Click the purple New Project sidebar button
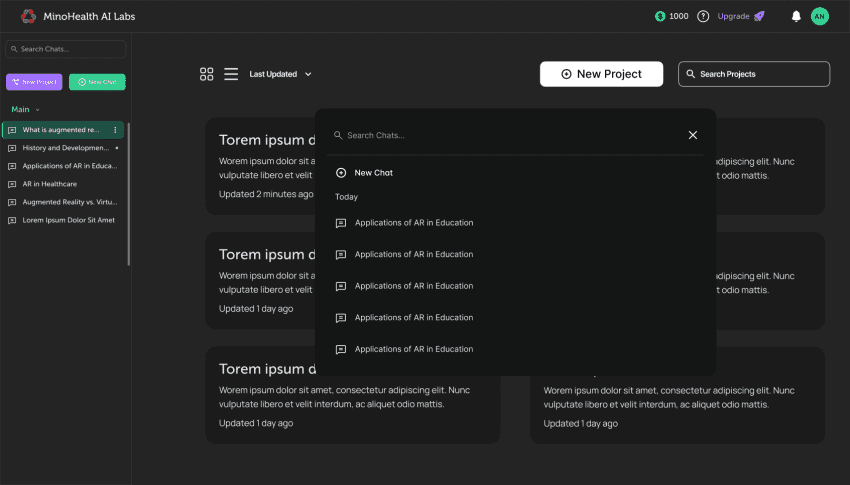 (x=34, y=82)
